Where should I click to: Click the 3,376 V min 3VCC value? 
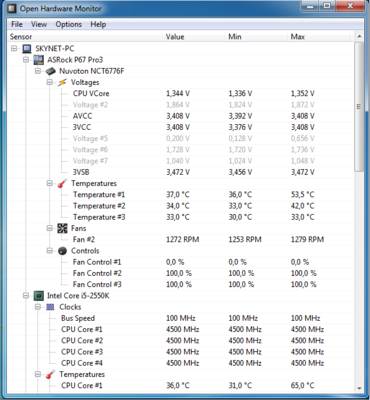click(x=240, y=127)
